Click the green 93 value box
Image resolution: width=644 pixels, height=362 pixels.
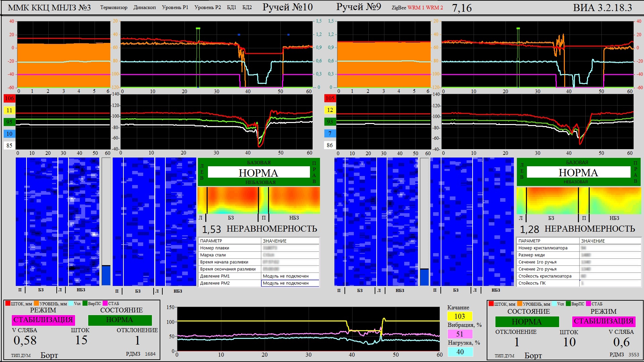tap(330, 122)
